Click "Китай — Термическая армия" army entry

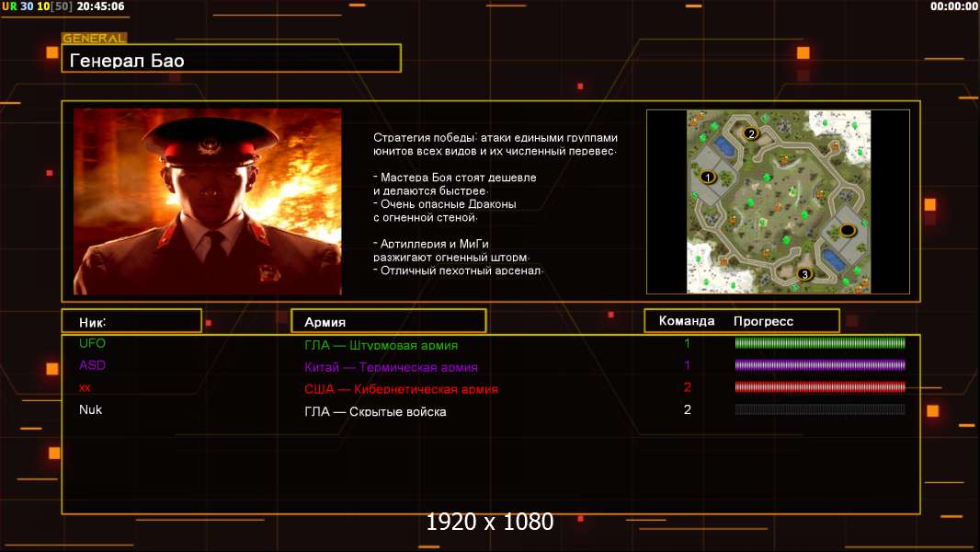tap(391, 367)
